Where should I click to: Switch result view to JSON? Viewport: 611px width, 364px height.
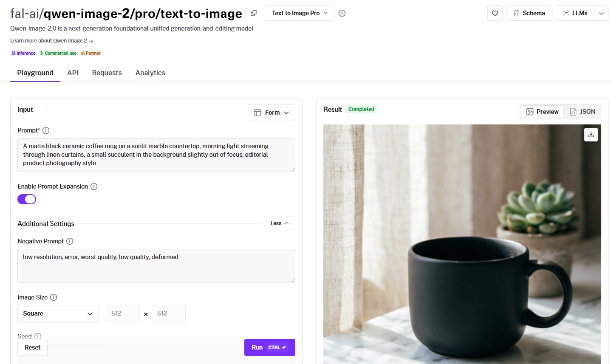[583, 112]
